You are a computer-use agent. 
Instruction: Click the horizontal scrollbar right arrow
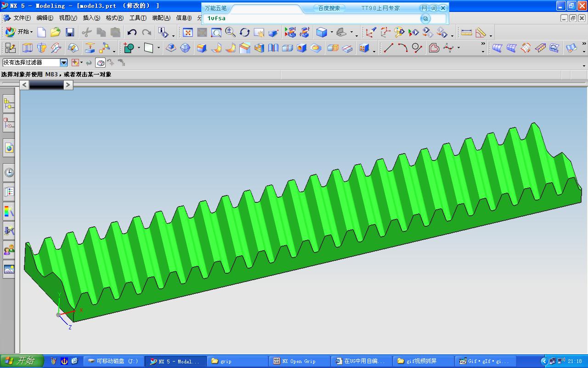pos(68,85)
